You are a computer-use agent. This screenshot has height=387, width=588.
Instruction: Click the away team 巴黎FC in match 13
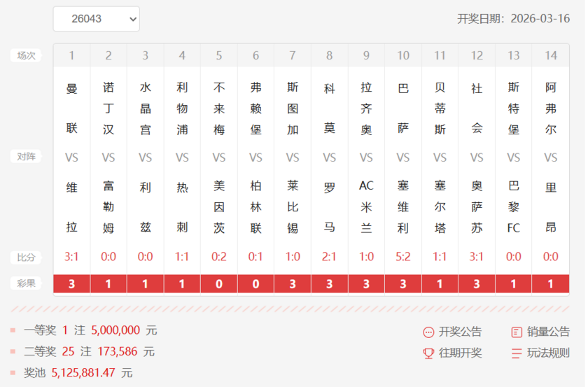point(514,206)
